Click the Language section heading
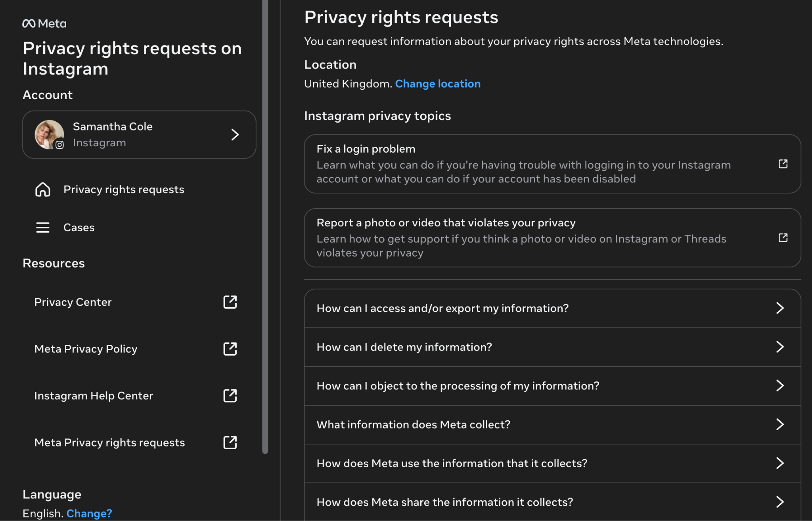Viewport: 812px width, 521px height. coord(52,494)
